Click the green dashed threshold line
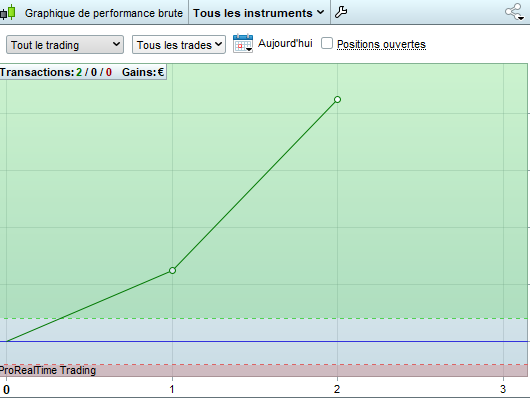 (264, 319)
